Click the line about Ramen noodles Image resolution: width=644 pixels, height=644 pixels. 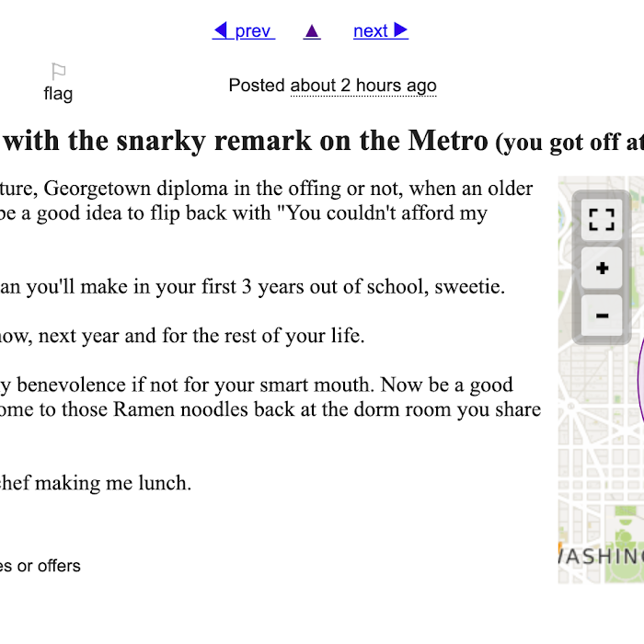(x=270, y=409)
